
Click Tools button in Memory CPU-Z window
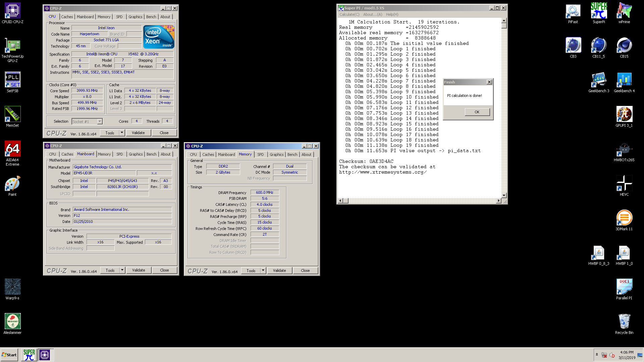[251, 270]
